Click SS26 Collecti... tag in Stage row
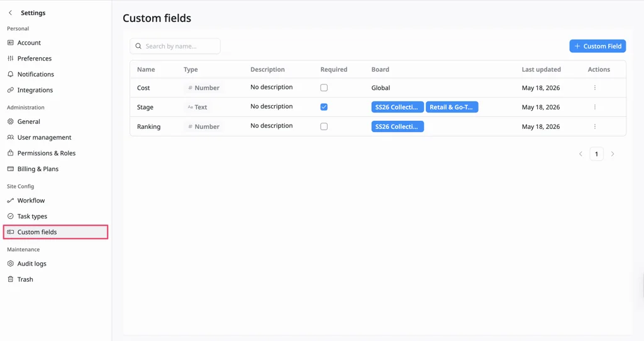 tap(397, 107)
